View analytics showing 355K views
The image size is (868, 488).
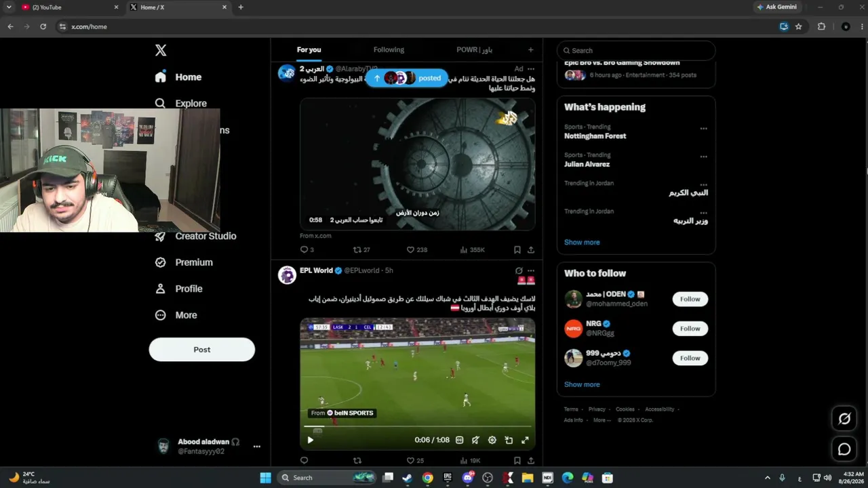472,249
